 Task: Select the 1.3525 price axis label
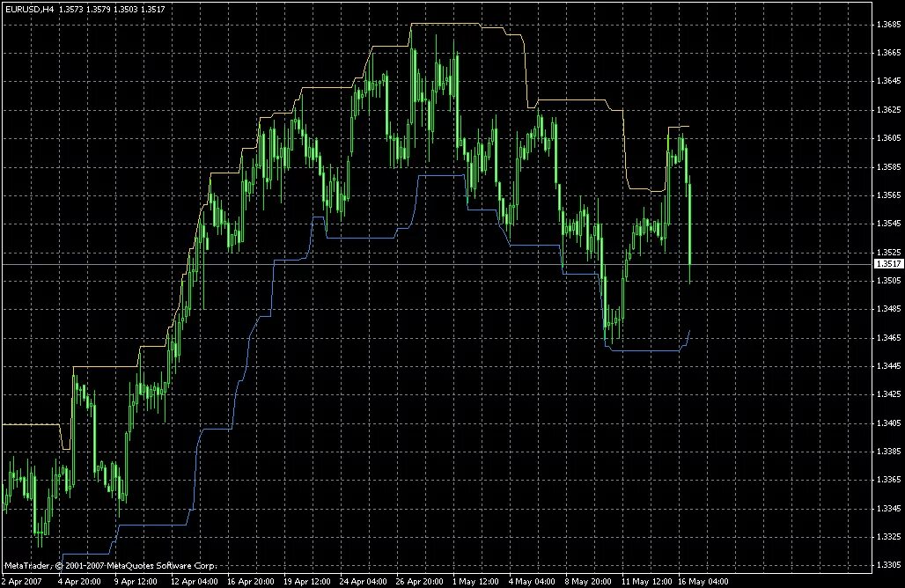pos(888,252)
